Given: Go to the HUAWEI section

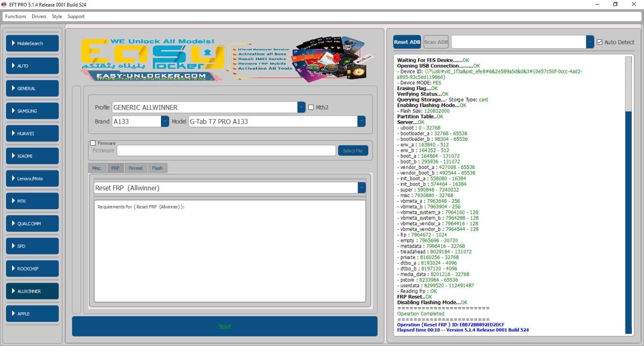Looking at the screenshot, I should click(x=32, y=133).
